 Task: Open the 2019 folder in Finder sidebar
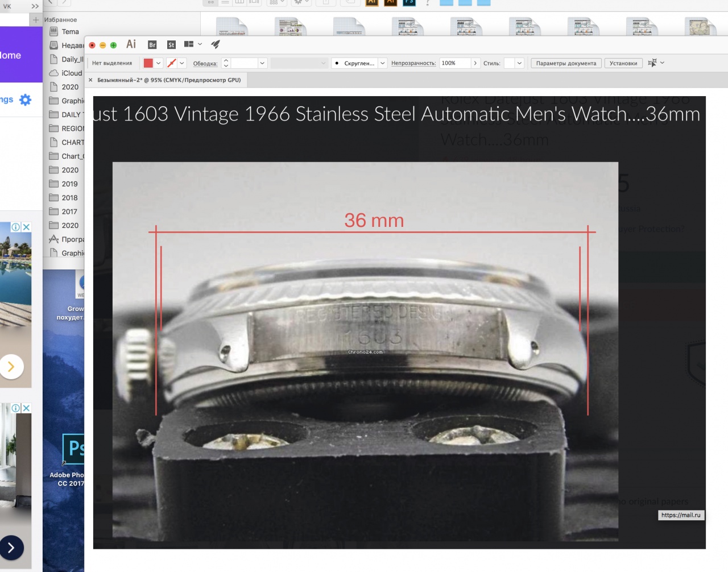(x=69, y=184)
